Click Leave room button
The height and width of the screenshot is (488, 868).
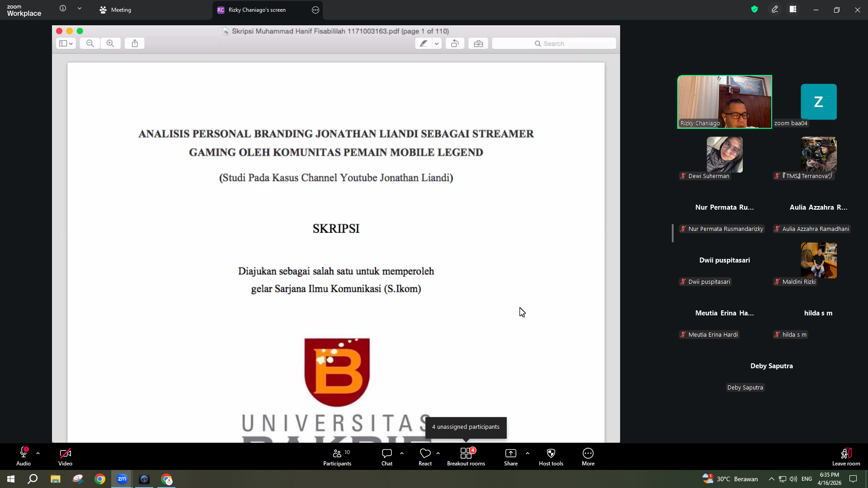pyautogui.click(x=846, y=456)
